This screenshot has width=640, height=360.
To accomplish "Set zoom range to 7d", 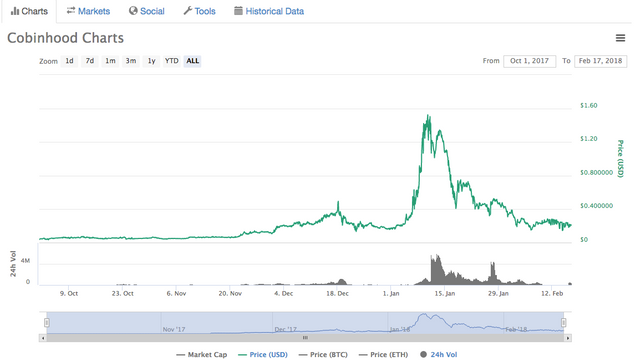I will click(x=90, y=61).
